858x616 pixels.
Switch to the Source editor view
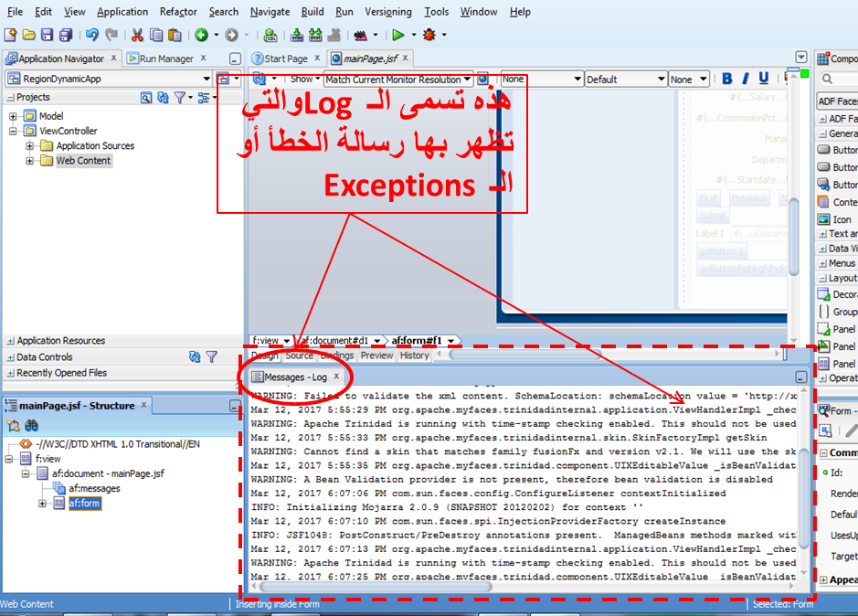coord(299,356)
